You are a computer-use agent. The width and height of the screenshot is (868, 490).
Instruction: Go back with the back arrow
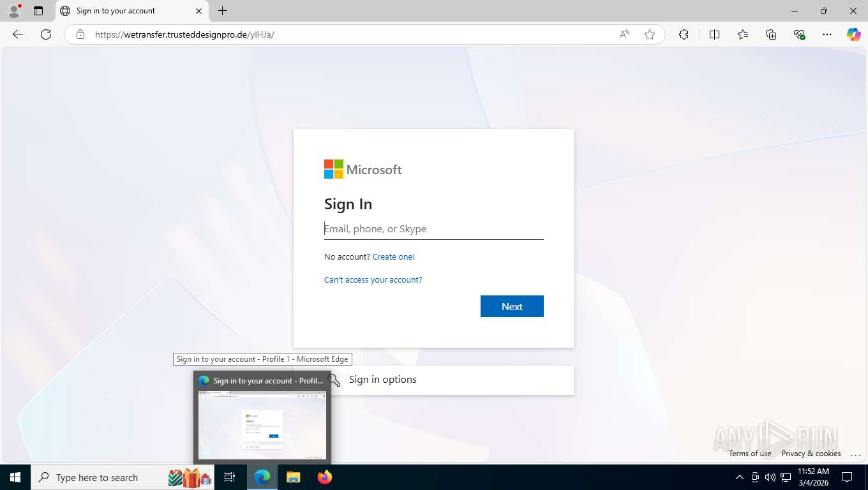coord(18,34)
